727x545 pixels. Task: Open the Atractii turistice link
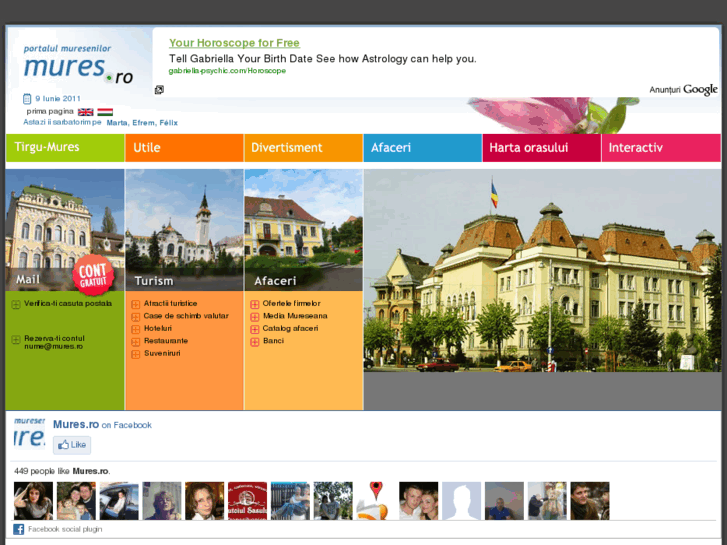[170, 303]
